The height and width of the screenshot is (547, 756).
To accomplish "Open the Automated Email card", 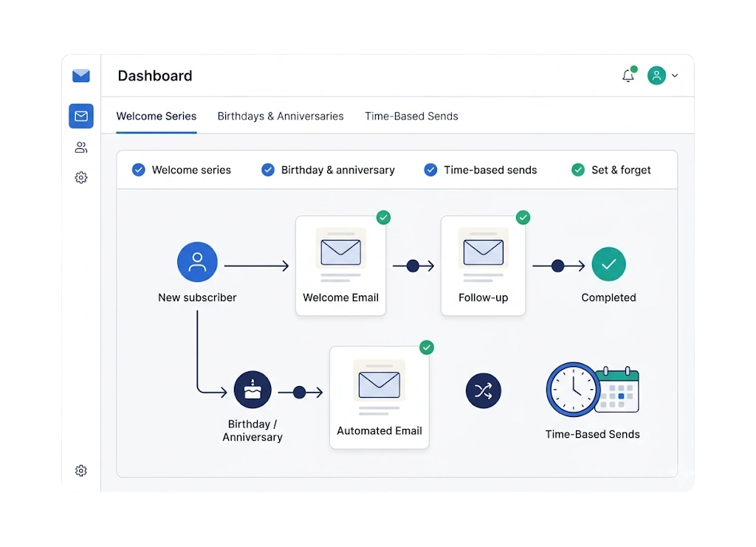I will coord(379,397).
